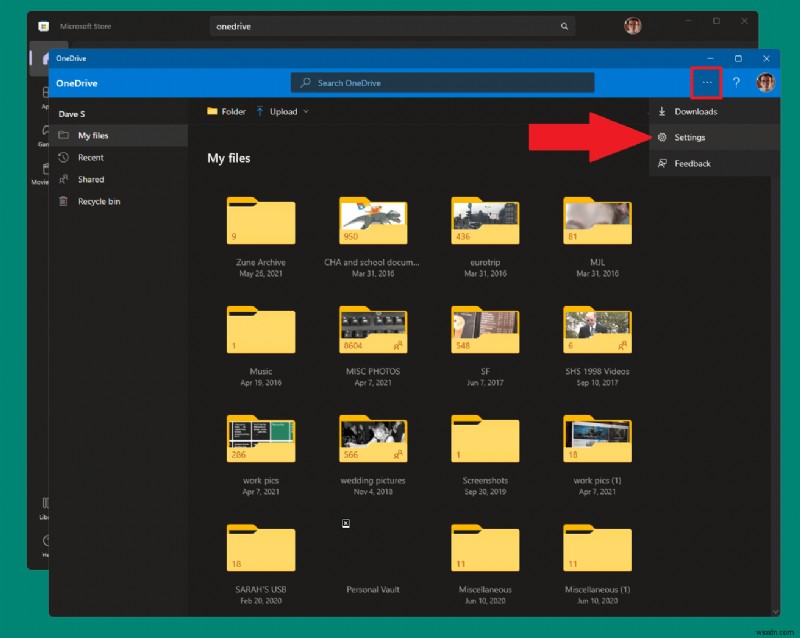Open the Recent view
Image resolution: width=800 pixels, height=638 pixels.
pos(90,157)
